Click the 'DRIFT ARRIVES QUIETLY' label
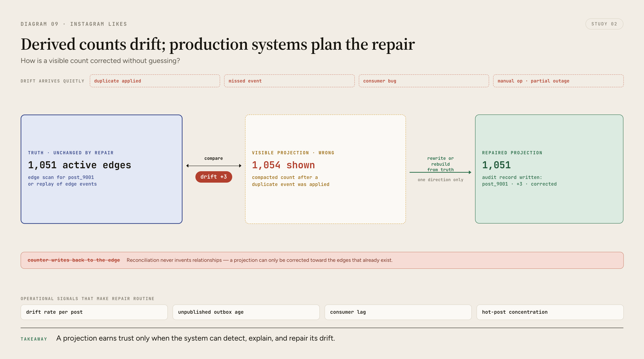The height and width of the screenshot is (359, 644). pyautogui.click(x=52, y=81)
